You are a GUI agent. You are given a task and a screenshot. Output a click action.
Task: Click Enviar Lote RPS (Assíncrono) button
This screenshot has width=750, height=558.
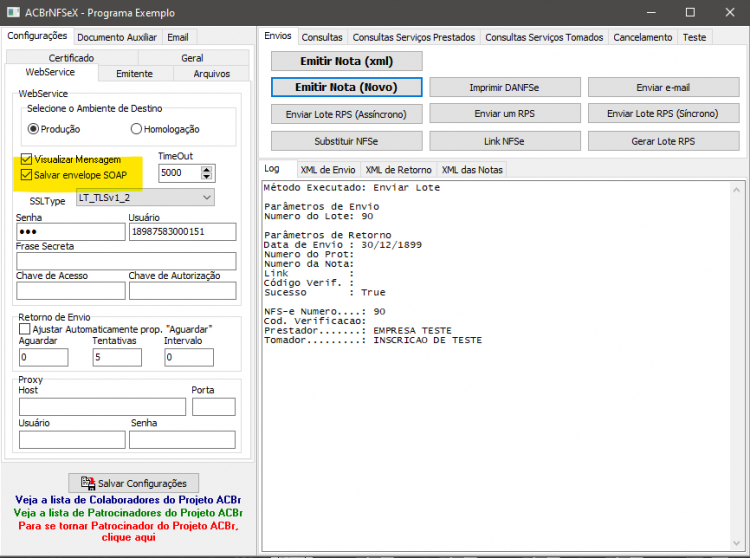coord(346,114)
